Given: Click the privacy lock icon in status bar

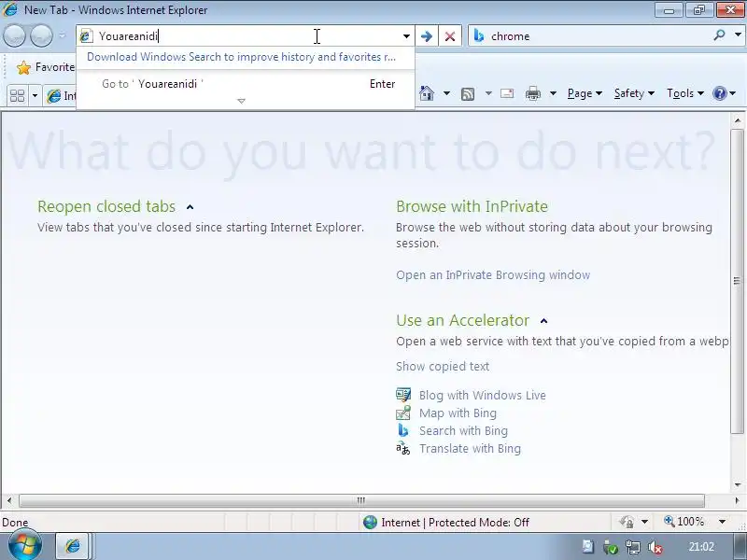Looking at the screenshot, I should [x=626, y=522].
